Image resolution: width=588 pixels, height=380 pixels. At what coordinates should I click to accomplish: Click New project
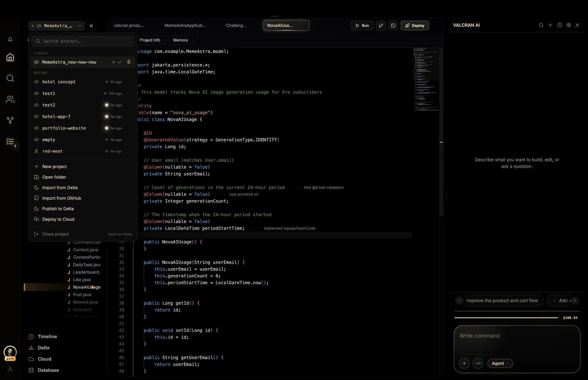coord(83,167)
